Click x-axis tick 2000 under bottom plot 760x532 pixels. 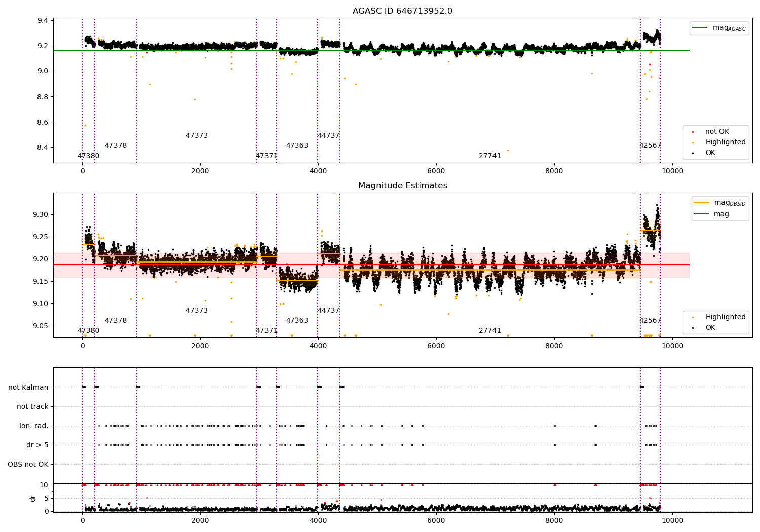click(x=200, y=520)
